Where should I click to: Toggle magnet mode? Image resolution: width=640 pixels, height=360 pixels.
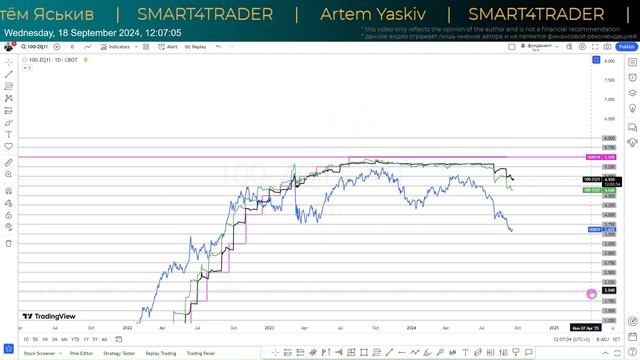(9, 191)
